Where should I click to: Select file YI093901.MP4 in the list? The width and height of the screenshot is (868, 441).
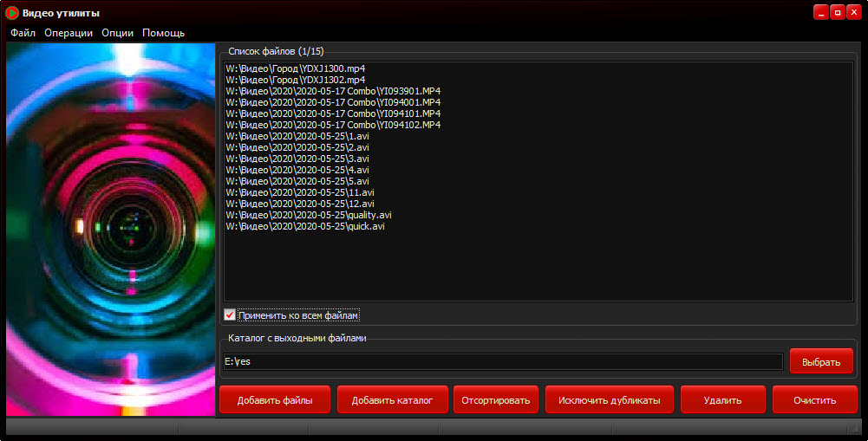[332, 91]
